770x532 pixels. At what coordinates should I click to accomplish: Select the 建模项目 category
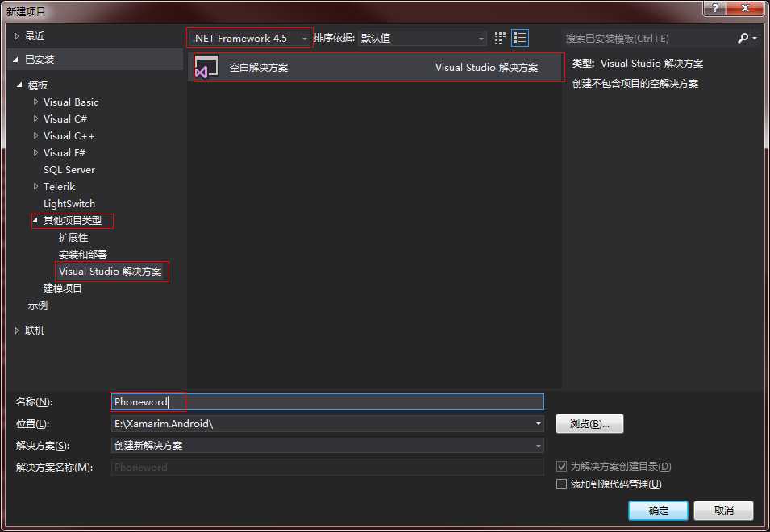(x=62, y=288)
